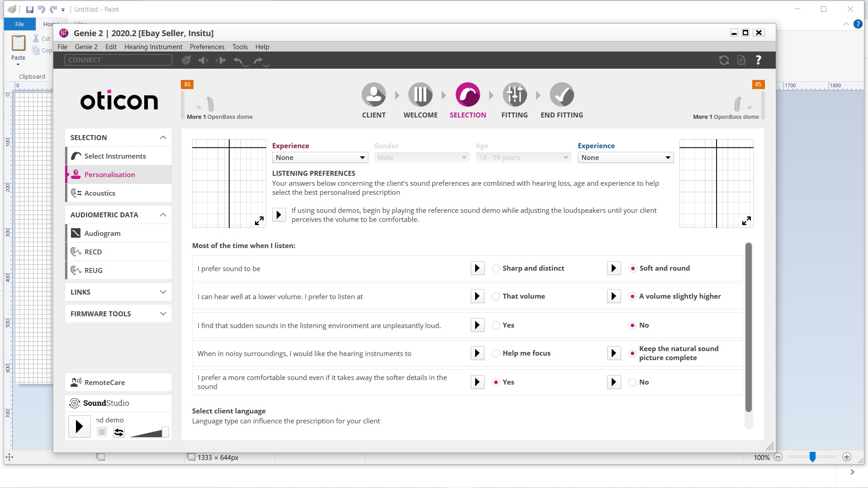
Task: Click Paint zoom in plus button
Action: [x=847, y=457]
